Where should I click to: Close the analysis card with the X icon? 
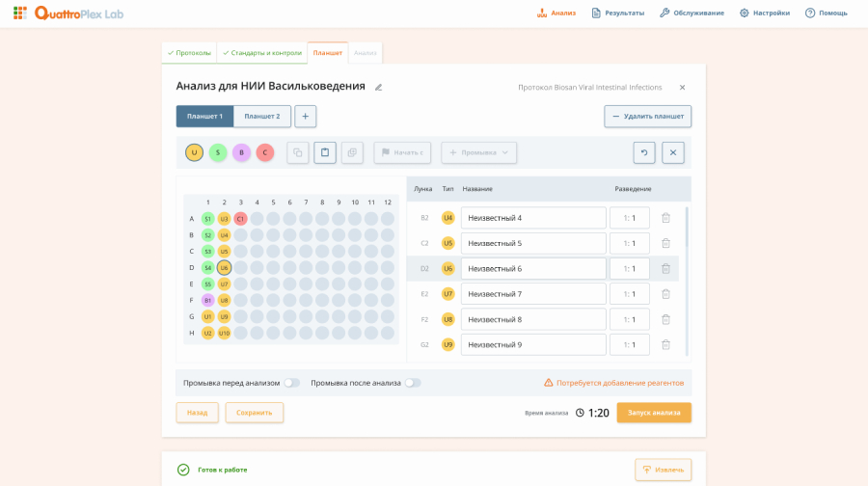pyautogui.click(x=682, y=87)
